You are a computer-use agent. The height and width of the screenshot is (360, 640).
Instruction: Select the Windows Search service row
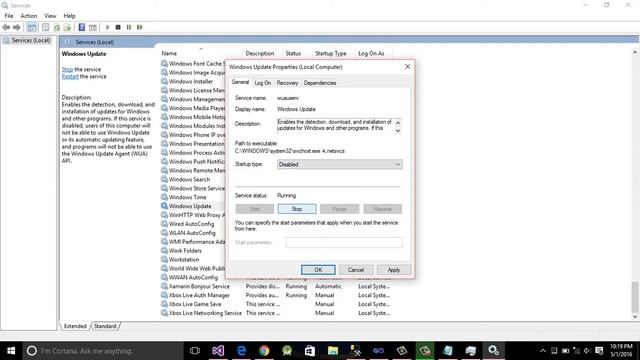click(189, 180)
